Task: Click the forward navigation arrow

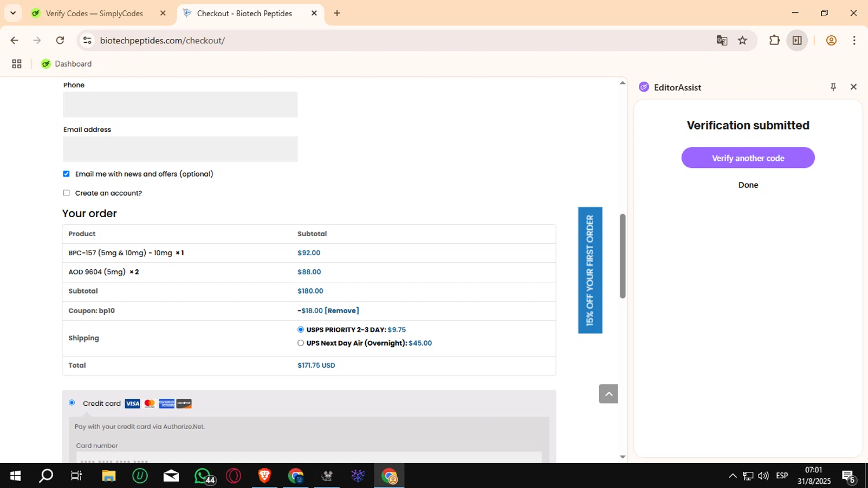Action: click(37, 41)
